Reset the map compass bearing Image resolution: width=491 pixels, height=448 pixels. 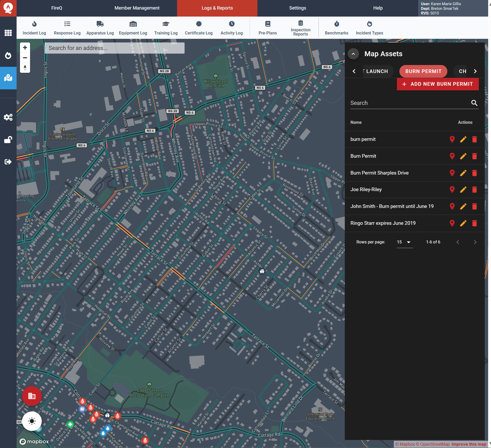tap(25, 68)
